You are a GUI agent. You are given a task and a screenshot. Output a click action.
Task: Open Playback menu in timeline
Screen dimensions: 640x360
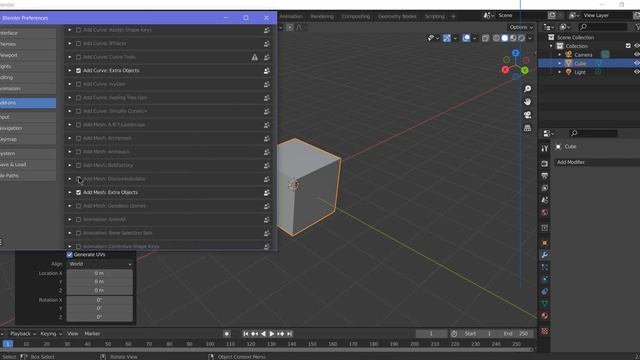tap(22, 334)
